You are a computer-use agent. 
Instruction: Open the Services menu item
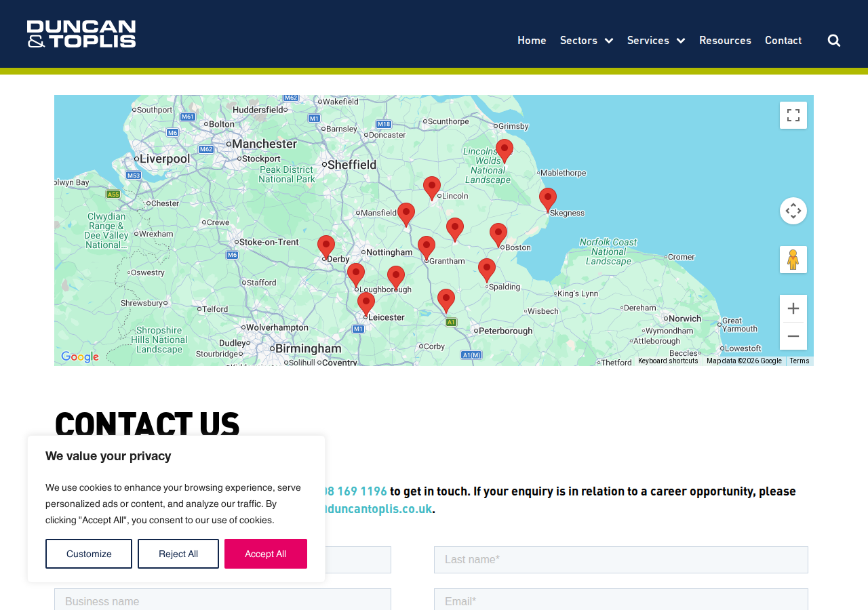(648, 41)
